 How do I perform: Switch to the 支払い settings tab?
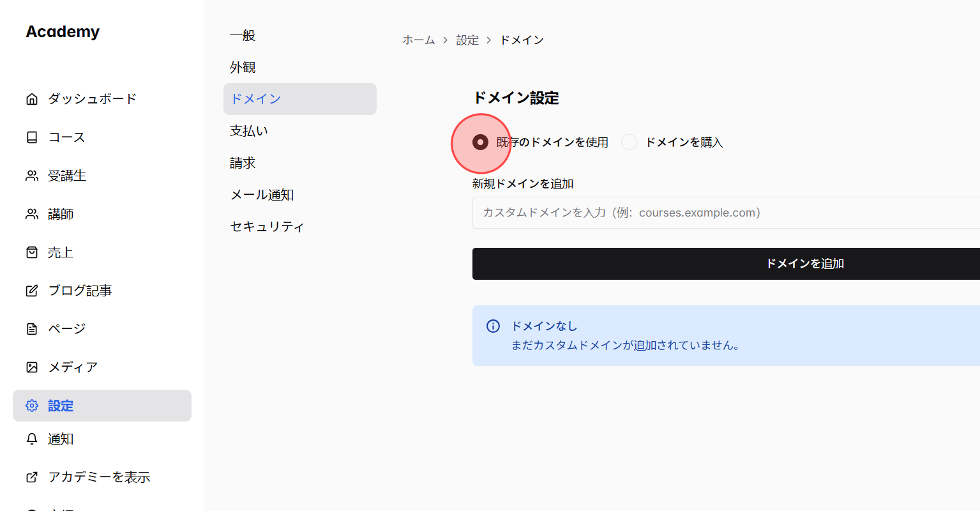click(248, 130)
